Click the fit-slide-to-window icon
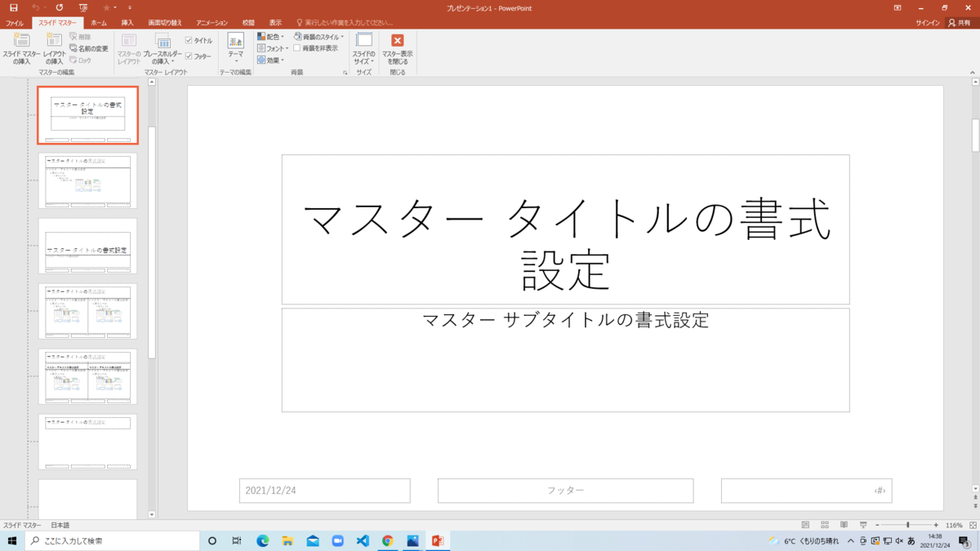Viewport: 980px width, 551px height. click(x=973, y=526)
